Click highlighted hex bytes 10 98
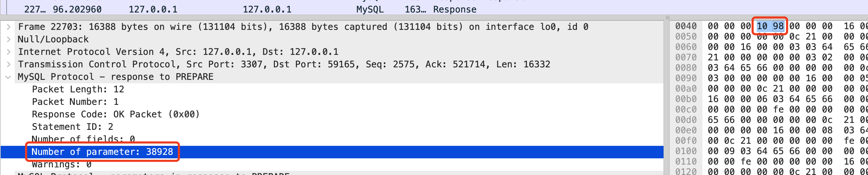The height and width of the screenshot is (175, 868). pyautogui.click(x=770, y=26)
